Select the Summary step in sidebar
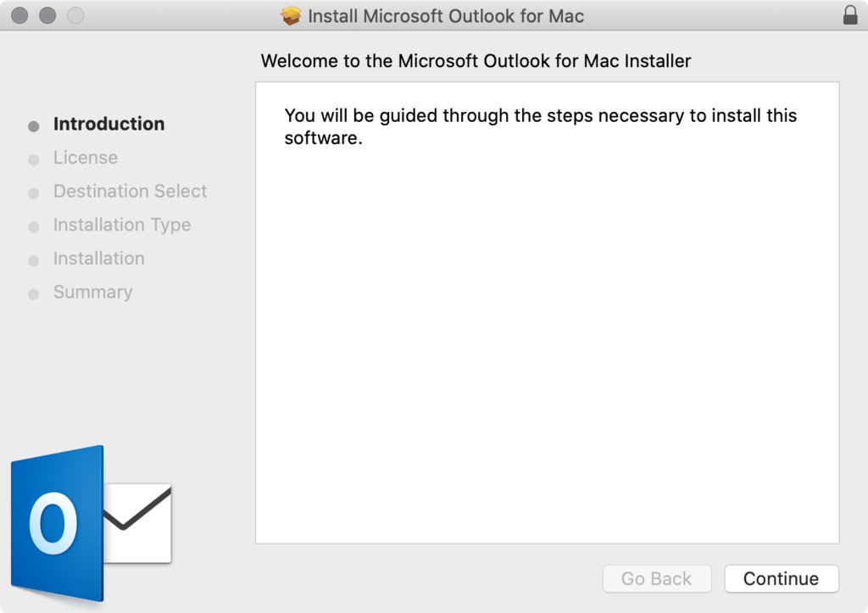The width and height of the screenshot is (868, 613). pos(92,292)
